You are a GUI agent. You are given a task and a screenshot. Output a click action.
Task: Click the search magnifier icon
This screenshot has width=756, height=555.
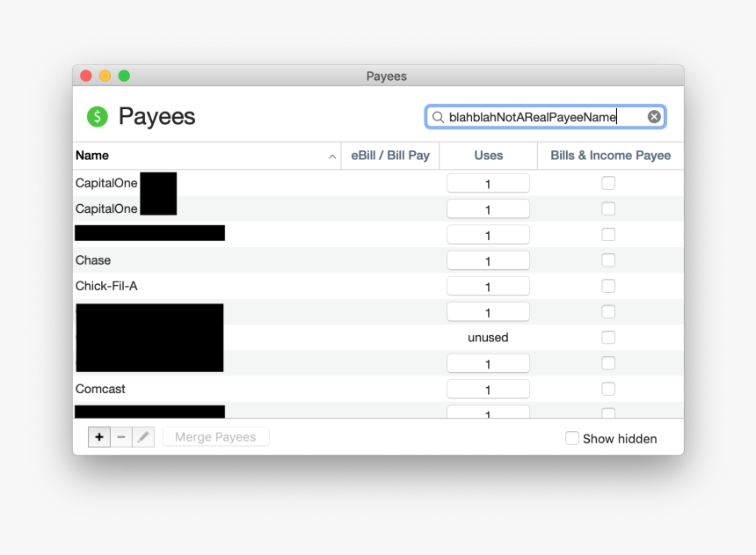coord(438,117)
